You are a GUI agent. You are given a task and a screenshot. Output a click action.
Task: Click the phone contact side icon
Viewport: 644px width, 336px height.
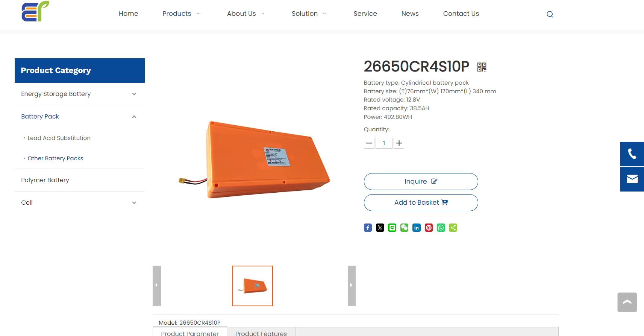click(632, 154)
